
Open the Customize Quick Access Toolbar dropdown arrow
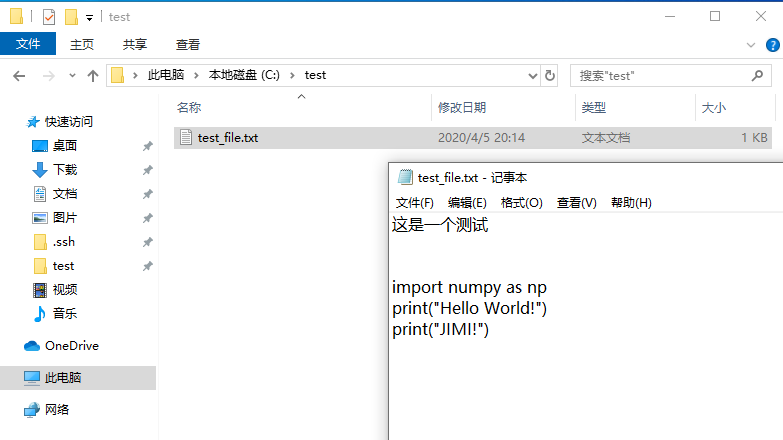(x=89, y=18)
